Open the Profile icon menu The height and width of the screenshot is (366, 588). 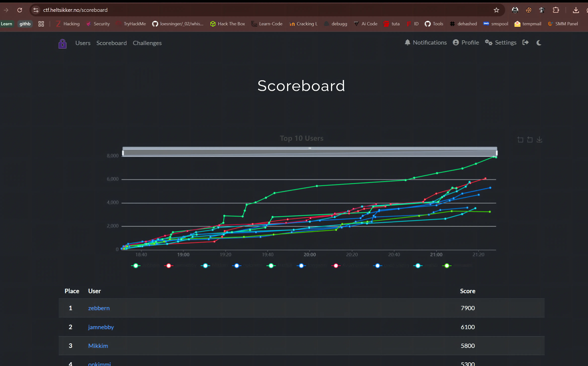456,42
